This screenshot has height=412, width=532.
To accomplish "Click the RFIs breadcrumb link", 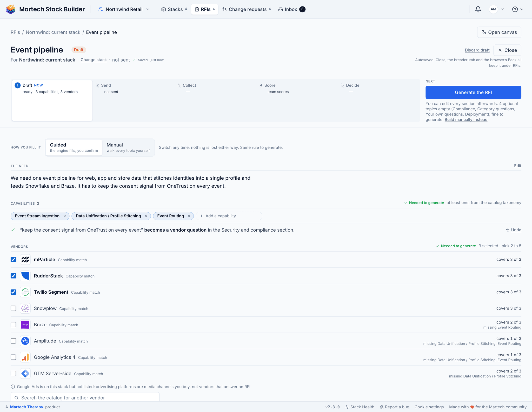I will coord(15,32).
